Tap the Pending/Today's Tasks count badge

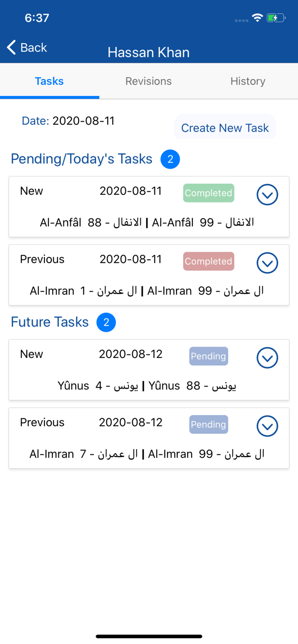click(x=170, y=159)
